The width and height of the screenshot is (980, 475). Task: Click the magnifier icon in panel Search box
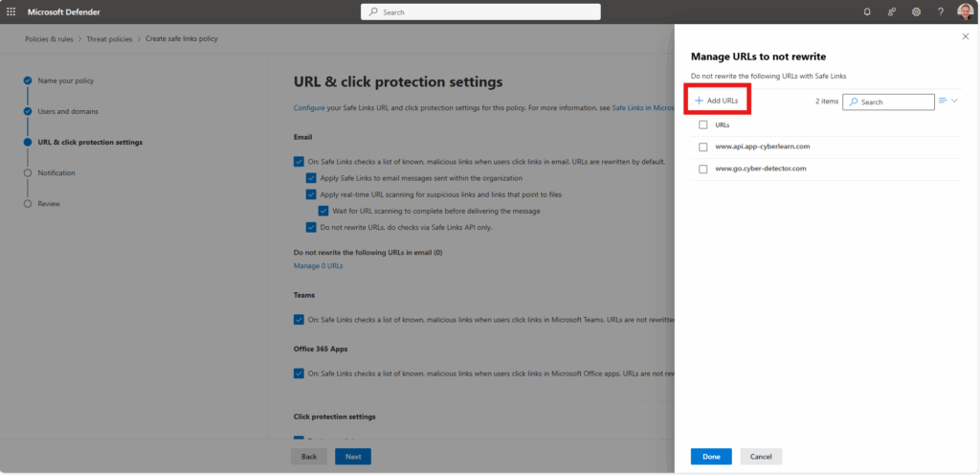(853, 102)
